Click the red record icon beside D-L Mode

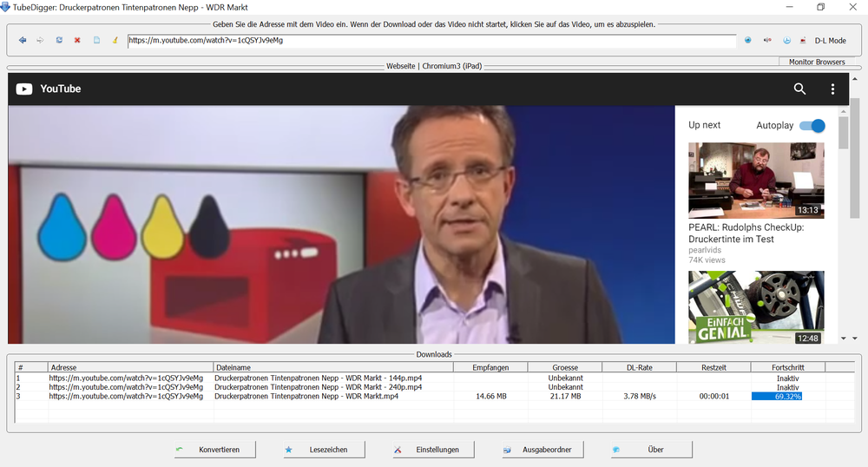[x=803, y=41]
